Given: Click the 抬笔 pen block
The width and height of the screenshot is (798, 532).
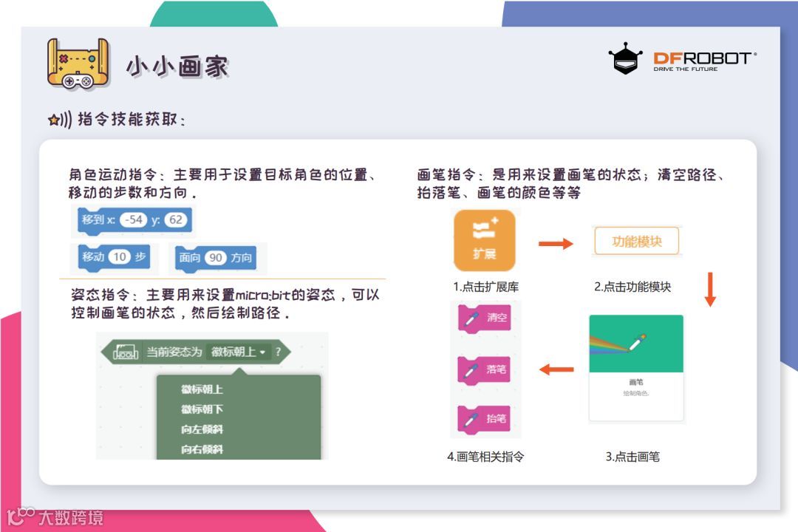Looking at the screenshot, I should [484, 418].
